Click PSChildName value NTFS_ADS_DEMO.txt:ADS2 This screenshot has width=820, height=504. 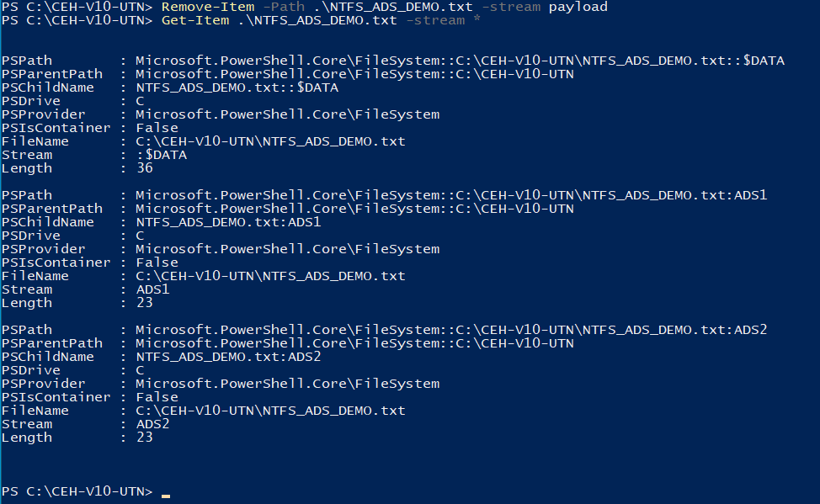[228, 357]
